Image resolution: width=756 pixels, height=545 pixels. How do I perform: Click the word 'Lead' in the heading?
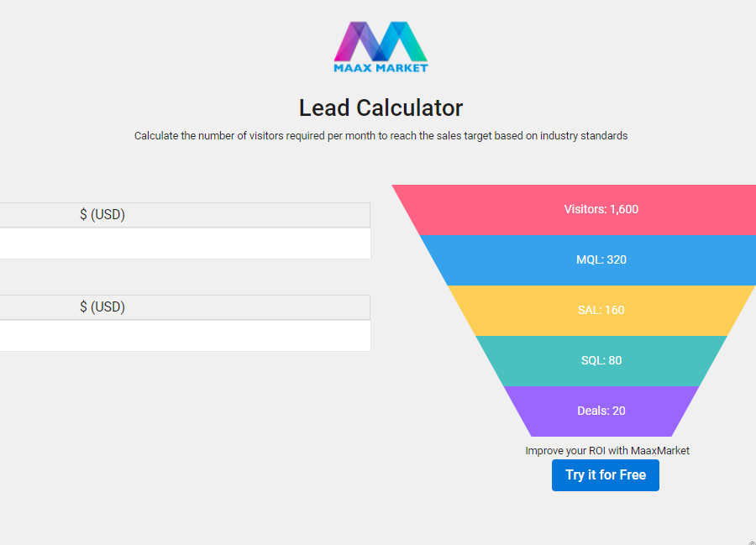pyautogui.click(x=324, y=108)
